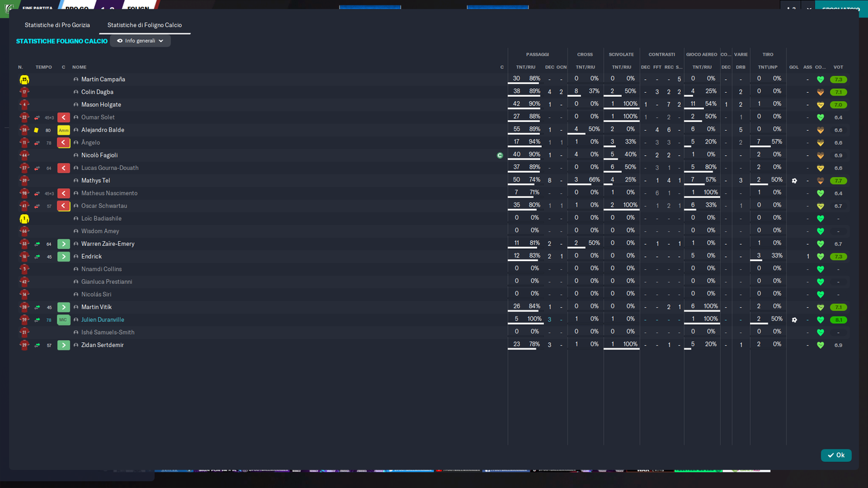The width and height of the screenshot is (868, 488).
Task: Click Loïc Badiashile's yellow goalkeeper shirt icon
Action: pos(24,219)
